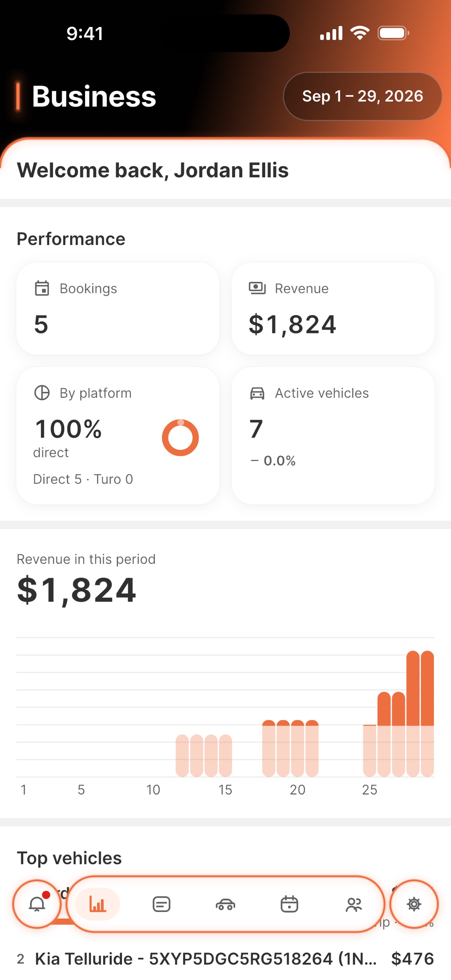
Task: Open the Revenue card showing $1,824
Action: click(x=333, y=308)
